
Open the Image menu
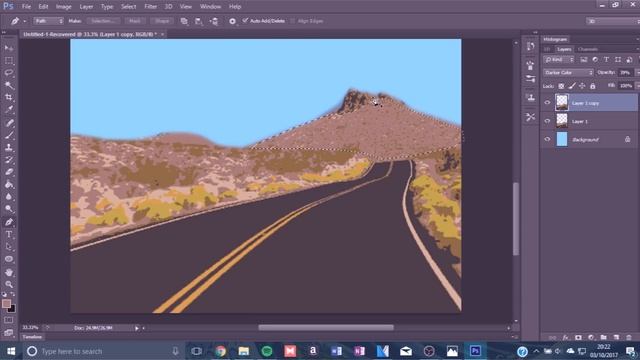tap(63, 7)
